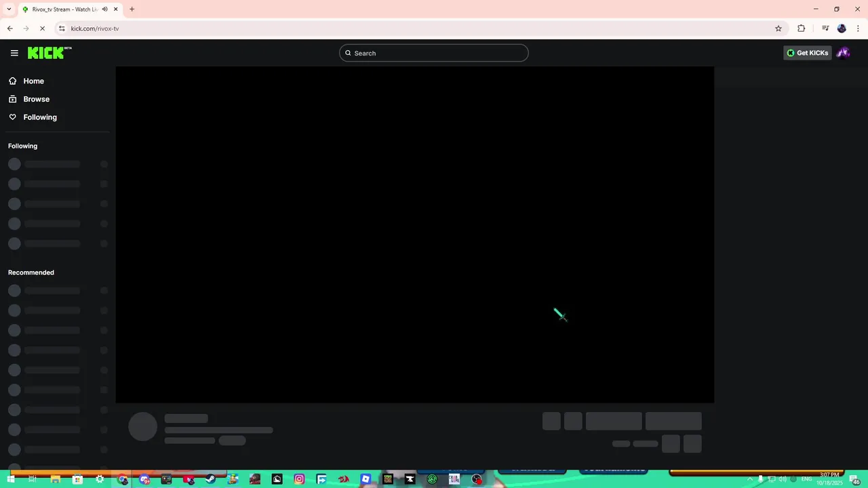Click the Following heart icon
The image size is (868, 488).
(x=12, y=117)
